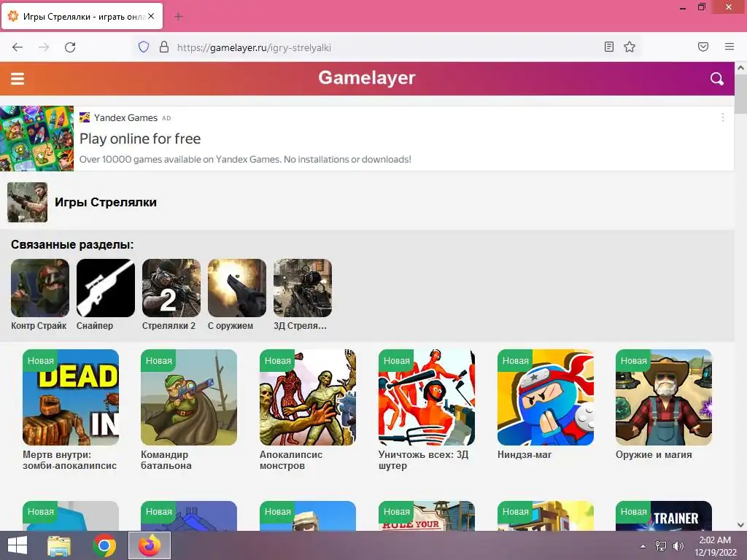Bookmark this page with the star
The height and width of the screenshot is (560, 747).
click(x=630, y=47)
